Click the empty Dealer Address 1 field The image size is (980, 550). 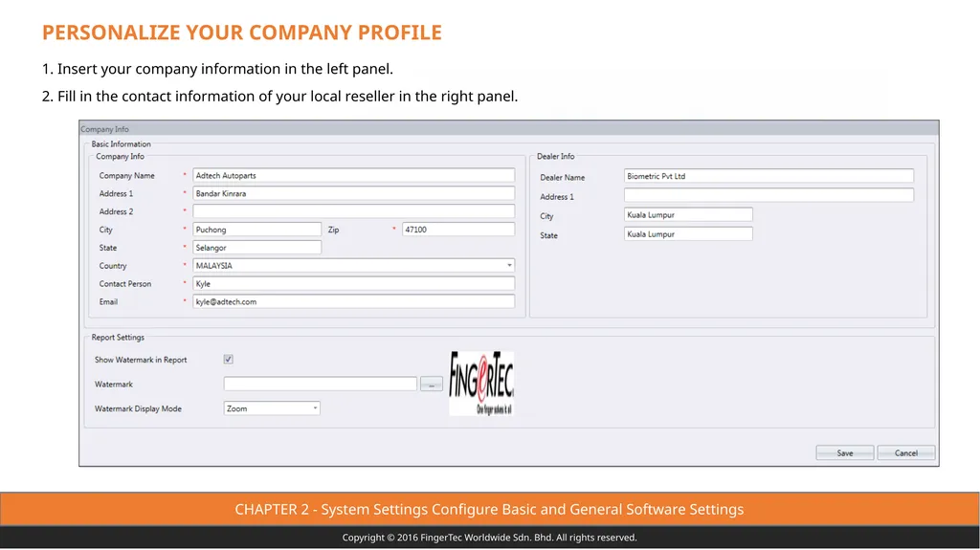(x=768, y=196)
